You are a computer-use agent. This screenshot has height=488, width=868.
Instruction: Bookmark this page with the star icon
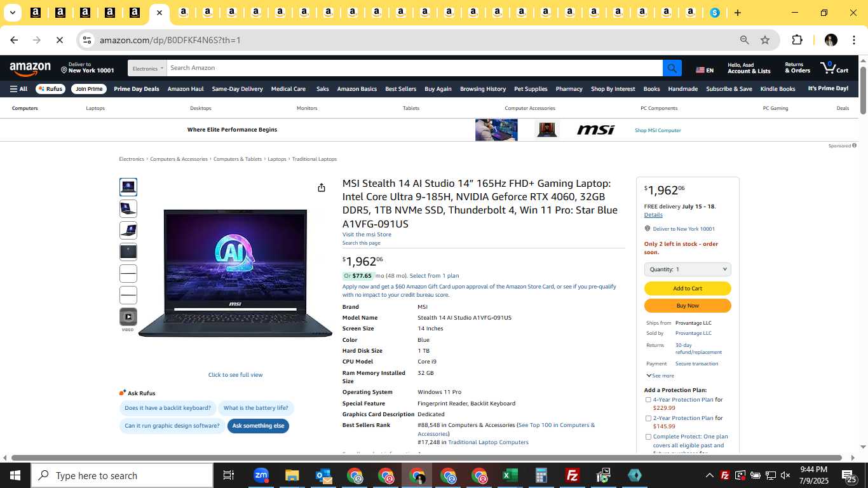[765, 40]
